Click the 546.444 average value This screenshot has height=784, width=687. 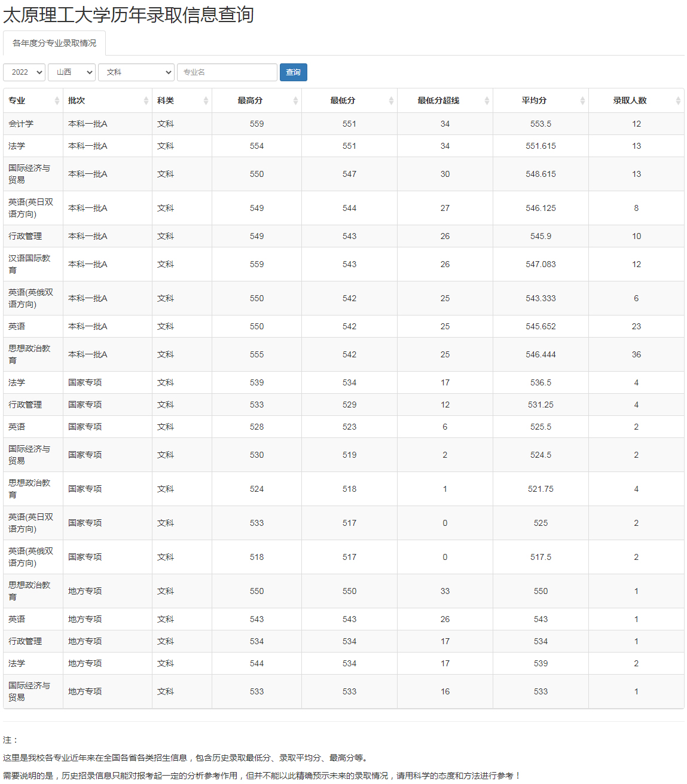(541, 354)
